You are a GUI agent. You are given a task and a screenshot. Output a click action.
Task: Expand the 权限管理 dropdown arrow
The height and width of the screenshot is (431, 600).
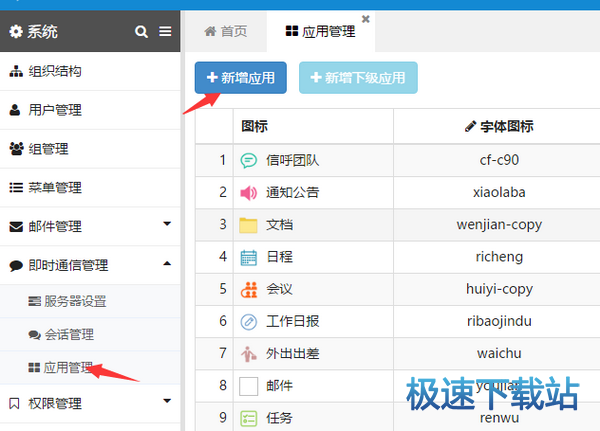(x=167, y=401)
